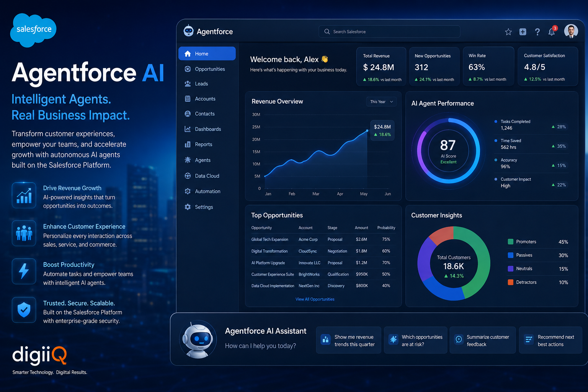588x392 pixels.
Task: Click the Win Rate 63% value
Action: tap(477, 67)
